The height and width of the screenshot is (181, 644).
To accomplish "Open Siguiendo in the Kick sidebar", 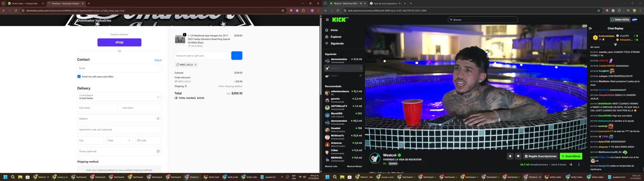I will tap(337, 43).
